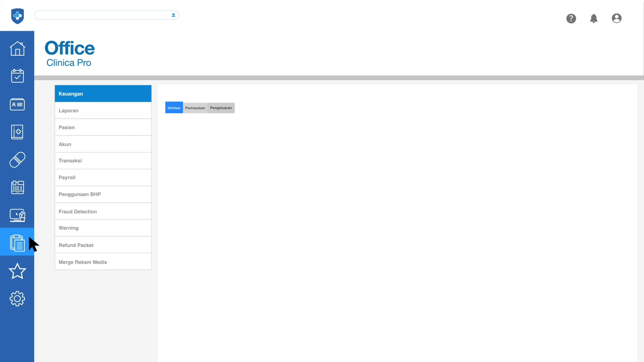Click the patient ID card icon
Viewport: 644px width, 362px height.
[x=17, y=104]
